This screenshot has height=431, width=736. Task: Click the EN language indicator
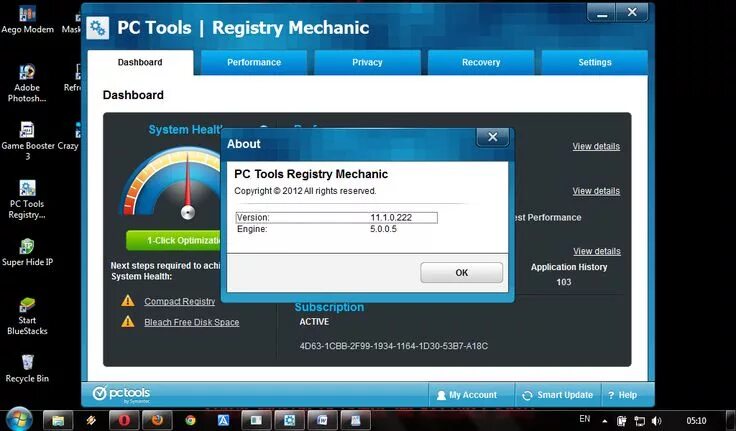[585, 419]
